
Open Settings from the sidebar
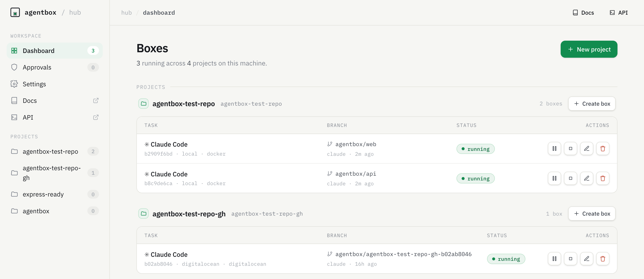(54, 84)
